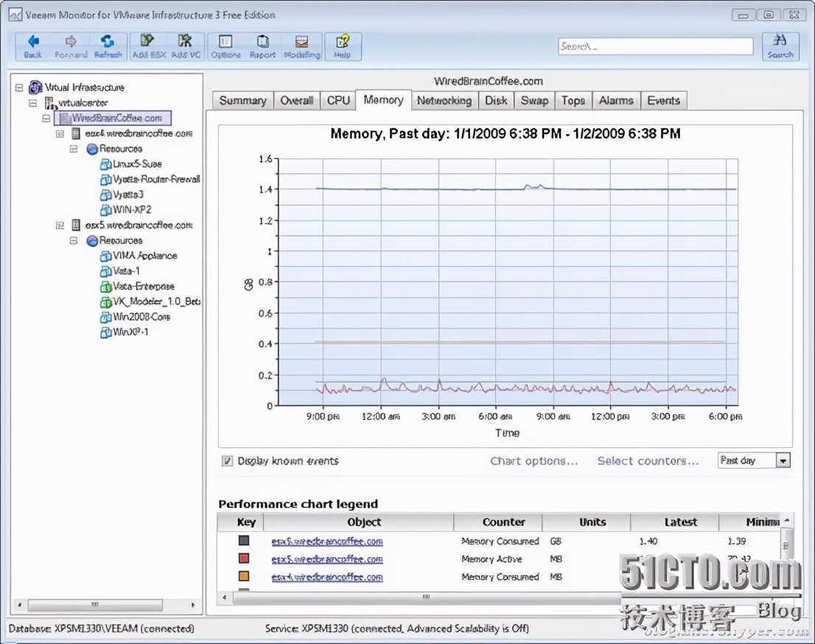Image resolution: width=815 pixels, height=644 pixels.
Task: Collapse the Resources node under esx4
Action: point(74,149)
